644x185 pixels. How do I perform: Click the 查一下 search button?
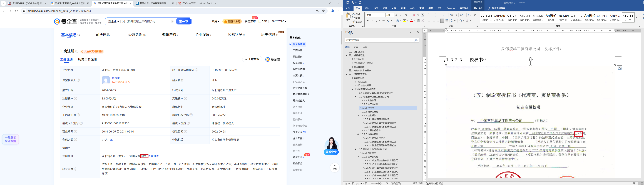click(184, 21)
